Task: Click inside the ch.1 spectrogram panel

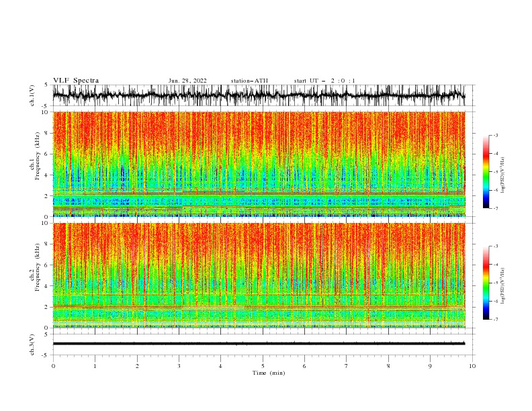Action: [259, 164]
